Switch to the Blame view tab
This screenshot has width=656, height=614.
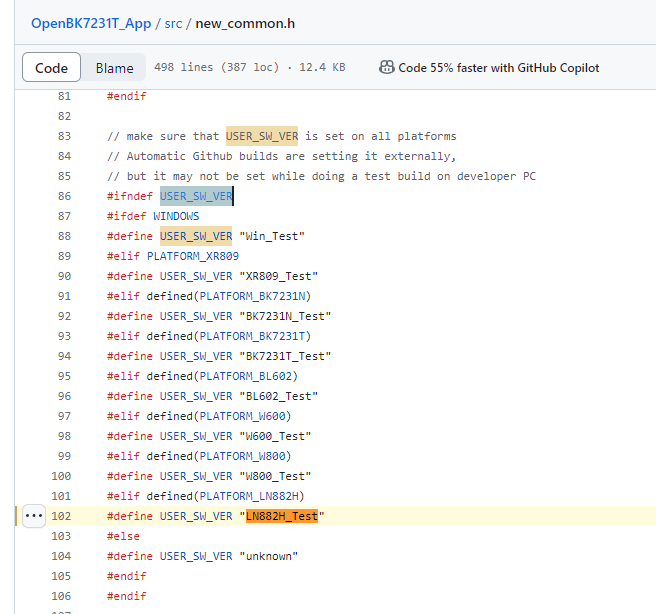pyautogui.click(x=115, y=68)
